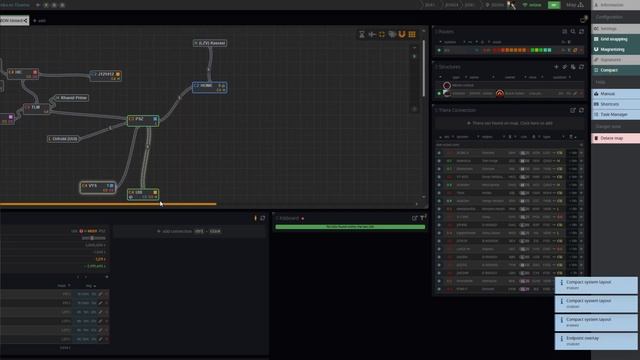Open Settings in the Configuration menu
This screenshot has width=640, height=360.
pos(616,29)
